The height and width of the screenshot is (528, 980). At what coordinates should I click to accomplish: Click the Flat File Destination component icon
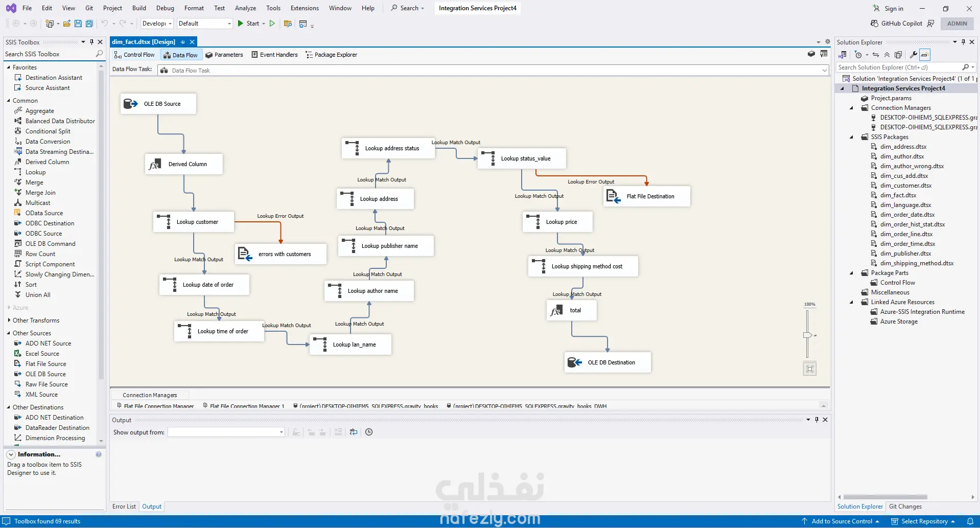[613, 196]
